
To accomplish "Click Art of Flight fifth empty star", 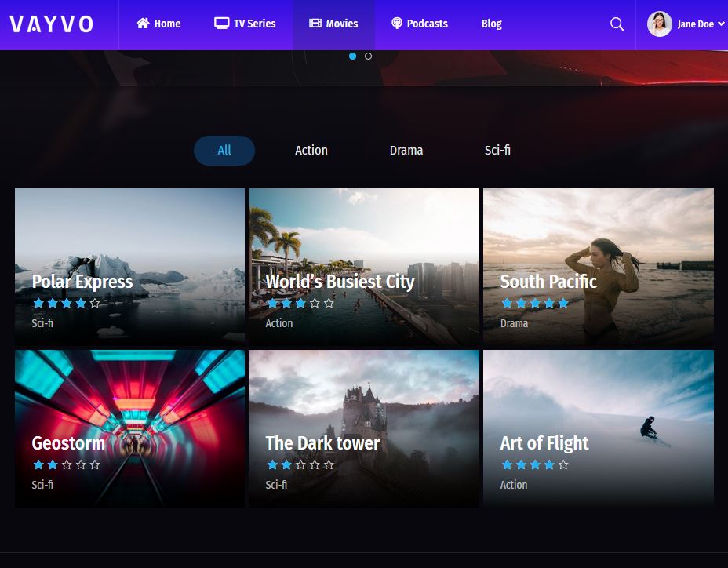I will coord(563,465).
